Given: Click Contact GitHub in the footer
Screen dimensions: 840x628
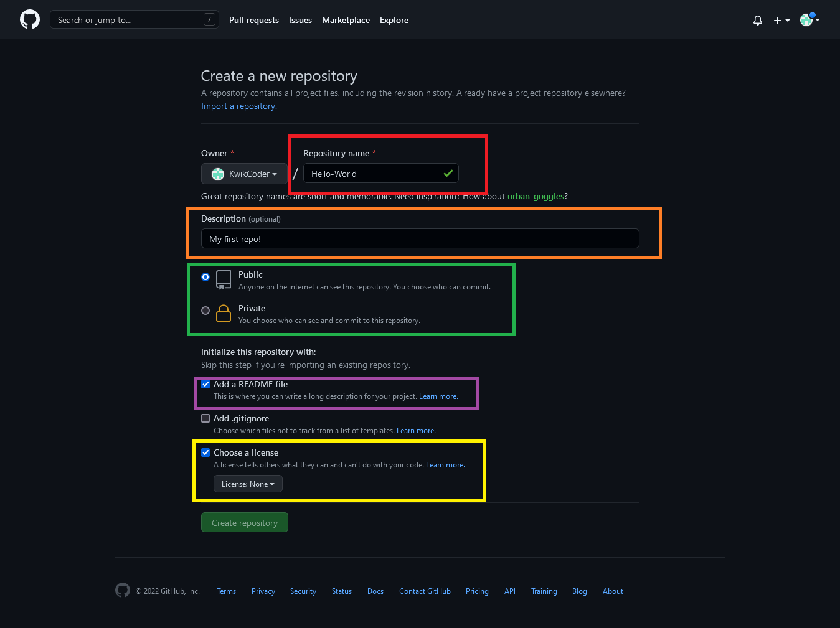Looking at the screenshot, I should point(425,591).
